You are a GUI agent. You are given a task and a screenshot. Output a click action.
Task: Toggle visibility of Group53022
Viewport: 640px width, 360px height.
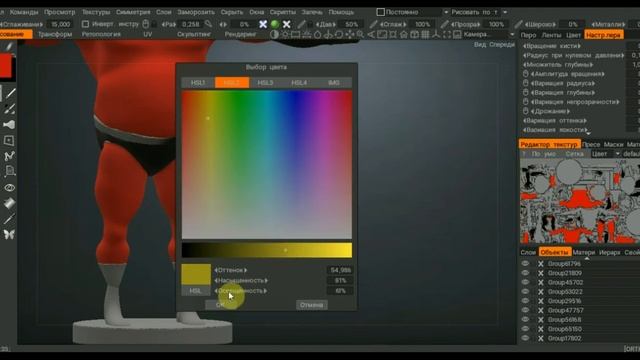click(x=525, y=292)
